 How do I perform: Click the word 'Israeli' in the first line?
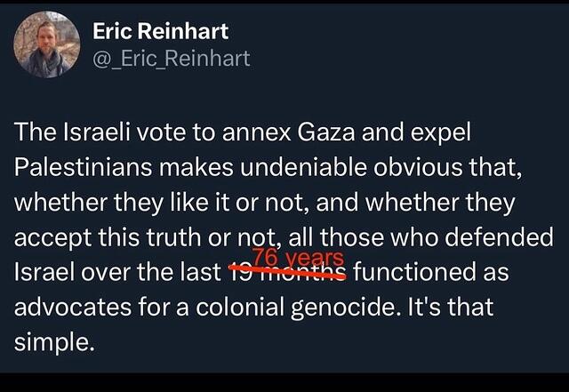[97, 132]
